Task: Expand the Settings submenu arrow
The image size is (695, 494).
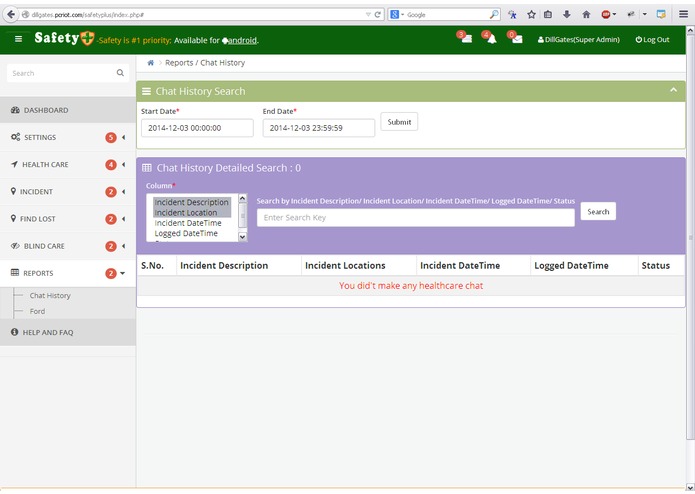Action: coord(124,137)
